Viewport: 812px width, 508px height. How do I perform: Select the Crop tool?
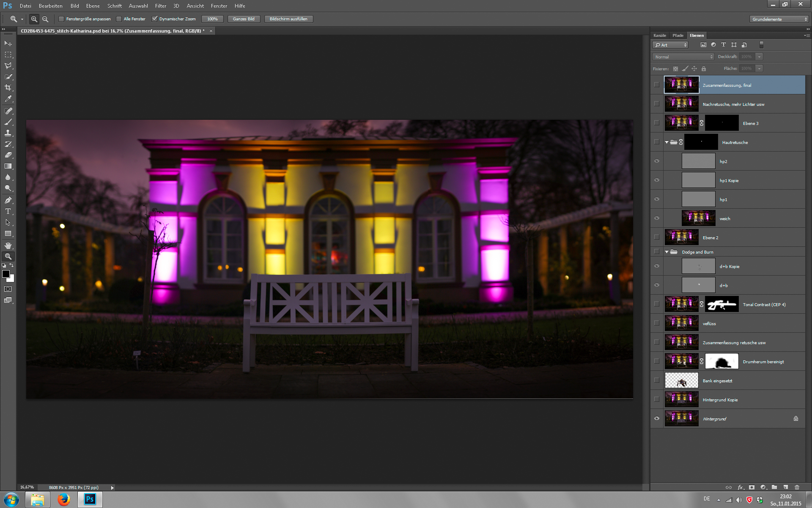8,88
